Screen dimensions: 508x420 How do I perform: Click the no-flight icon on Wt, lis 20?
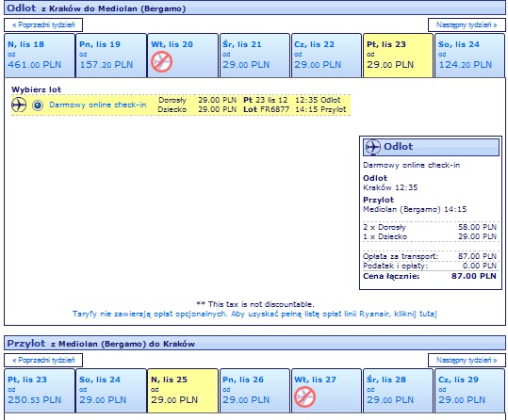[x=161, y=61]
